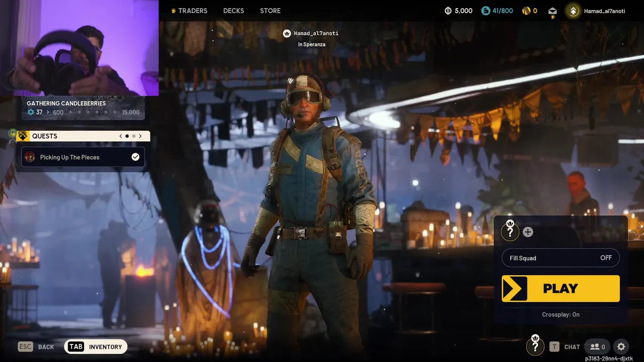Open Chat with T key button
The width and height of the screenshot is (644, 362).
565,346
